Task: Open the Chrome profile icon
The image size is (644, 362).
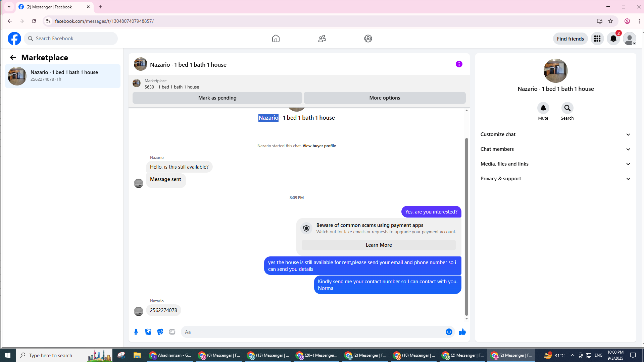Action: coord(627,21)
